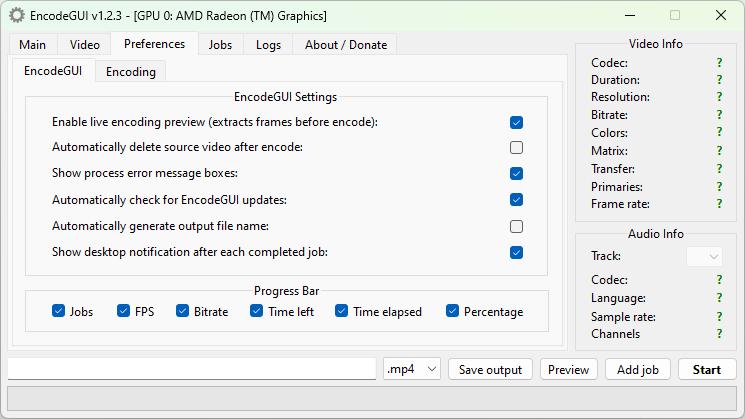
Task: Click the green question mark beside Codec in Video Info
Action: (719, 63)
